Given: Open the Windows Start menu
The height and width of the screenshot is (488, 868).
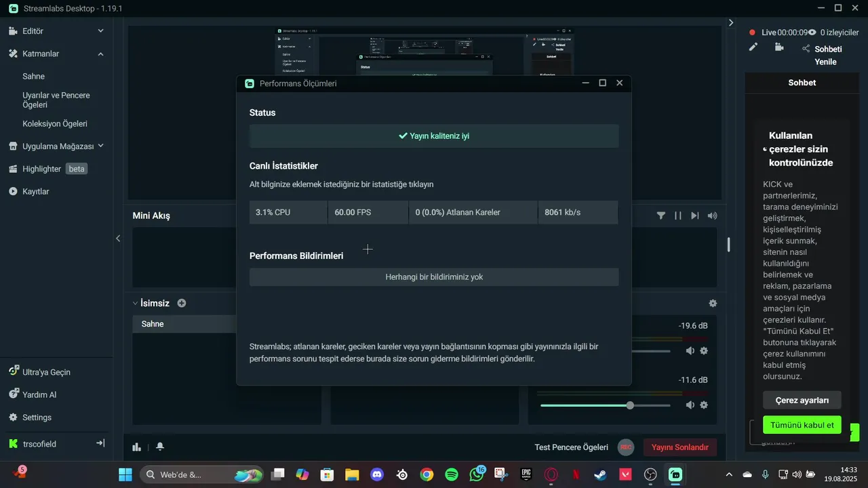Looking at the screenshot, I should click(125, 474).
